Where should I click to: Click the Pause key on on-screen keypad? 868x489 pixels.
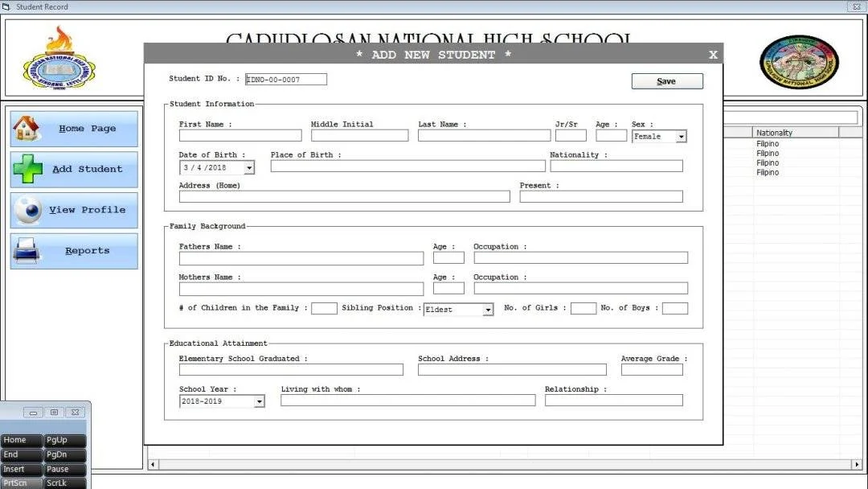point(65,470)
